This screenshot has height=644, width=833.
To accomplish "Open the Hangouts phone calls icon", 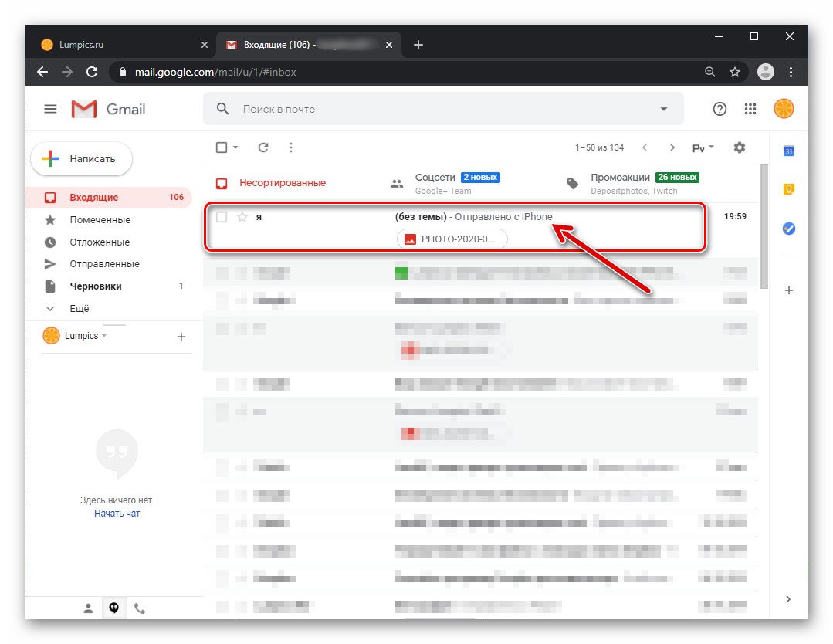I will [139, 608].
